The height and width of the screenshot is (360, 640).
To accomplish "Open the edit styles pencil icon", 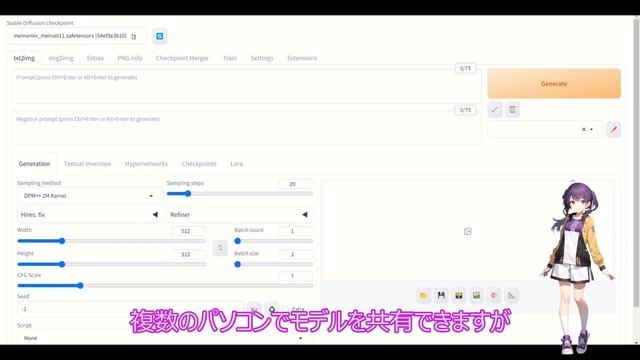I will tap(613, 129).
